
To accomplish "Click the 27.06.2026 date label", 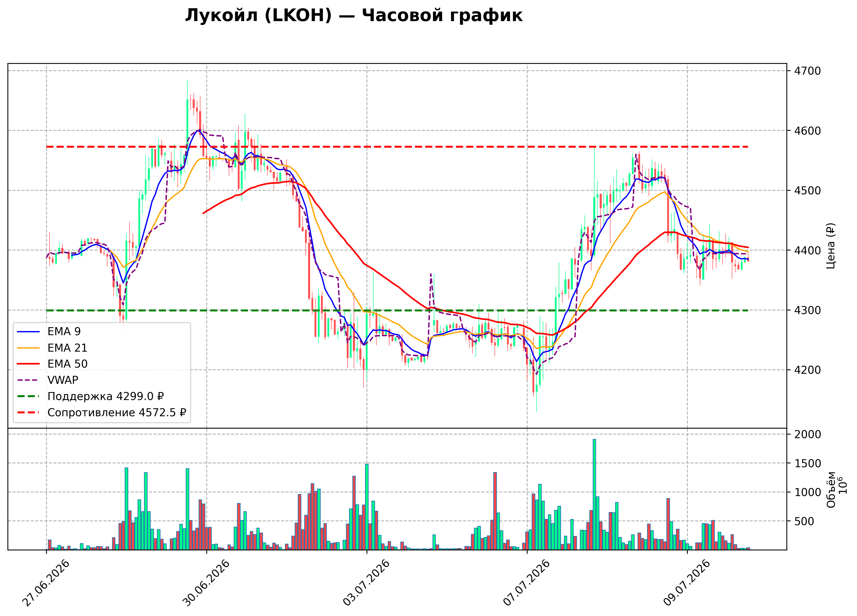I will click(46, 583).
